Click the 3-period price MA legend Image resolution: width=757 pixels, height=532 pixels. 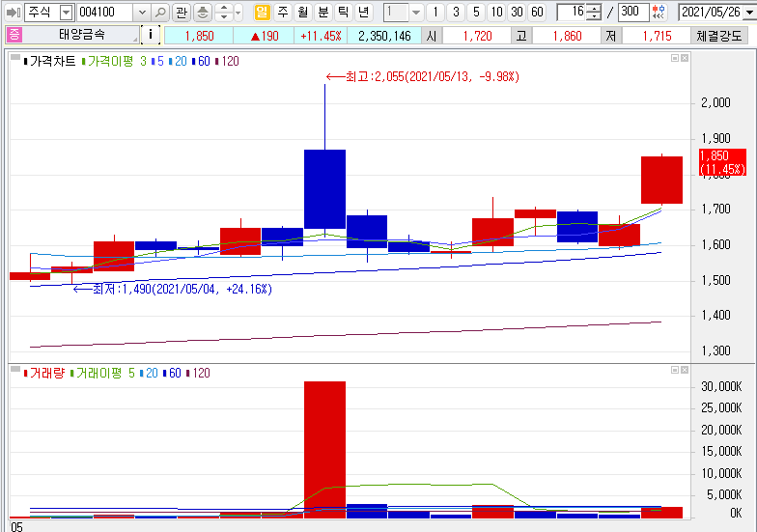[143, 62]
